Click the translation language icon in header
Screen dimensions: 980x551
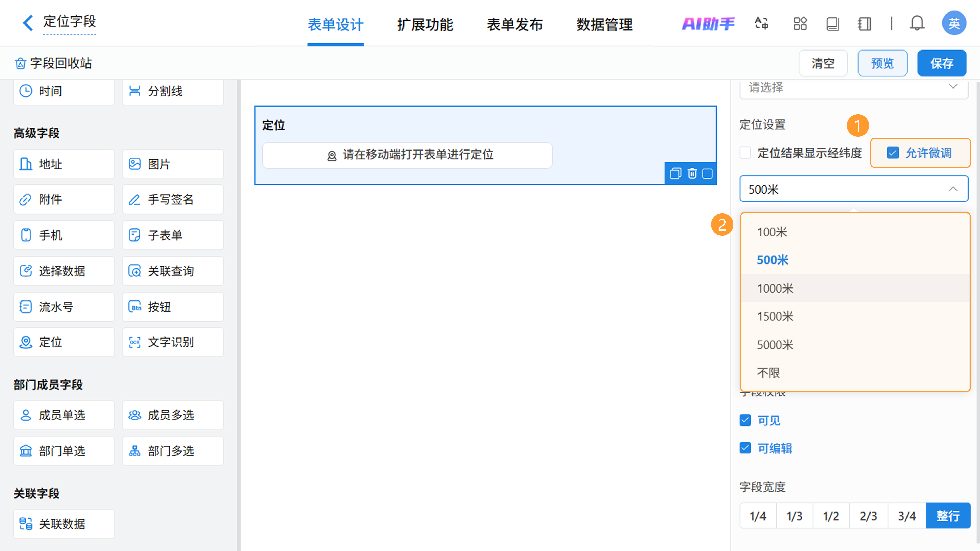(x=761, y=23)
